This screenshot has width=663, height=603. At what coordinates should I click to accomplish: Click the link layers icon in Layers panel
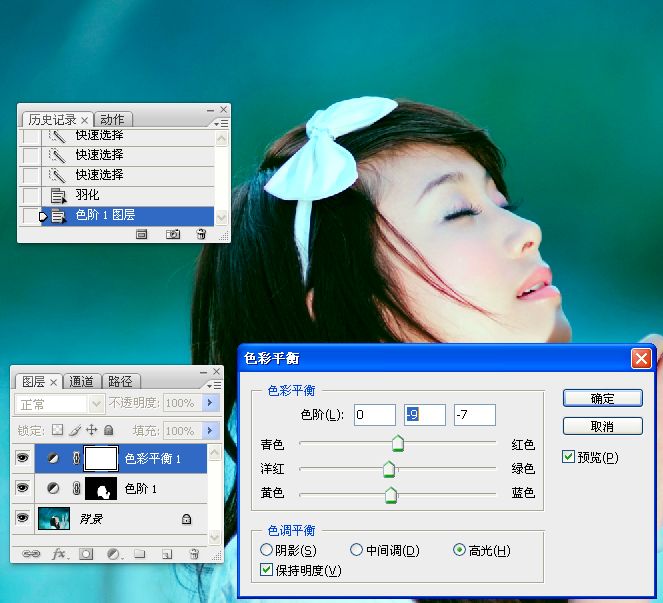31,553
